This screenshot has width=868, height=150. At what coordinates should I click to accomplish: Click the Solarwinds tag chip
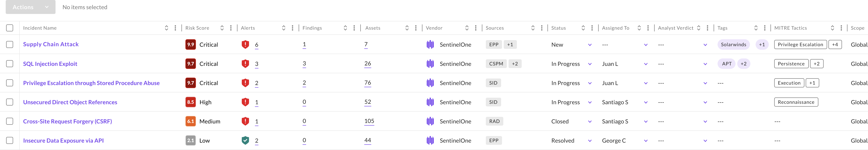[733, 44]
